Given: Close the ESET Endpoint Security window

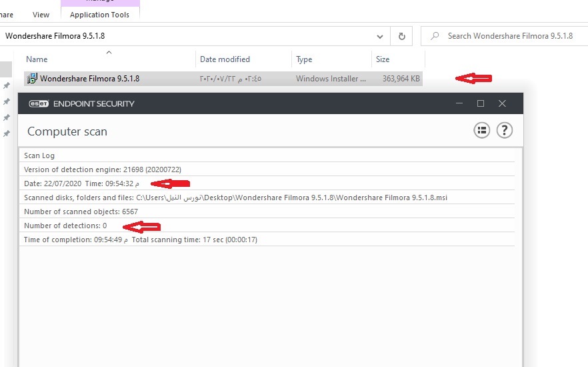Looking at the screenshot, I should (503, 103).
